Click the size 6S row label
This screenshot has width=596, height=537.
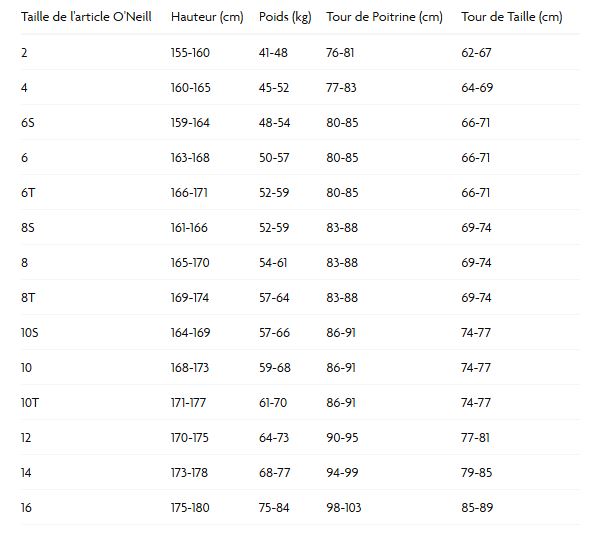pos(28,123)
